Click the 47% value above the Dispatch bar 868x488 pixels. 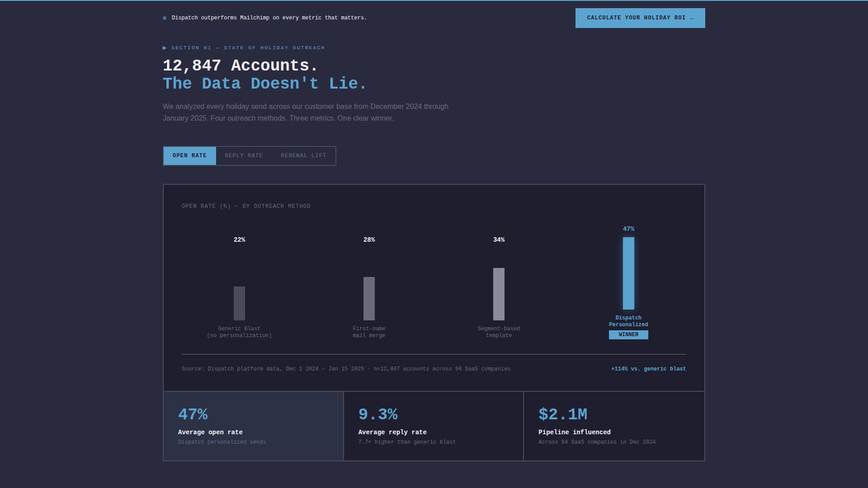click(628, 229)
